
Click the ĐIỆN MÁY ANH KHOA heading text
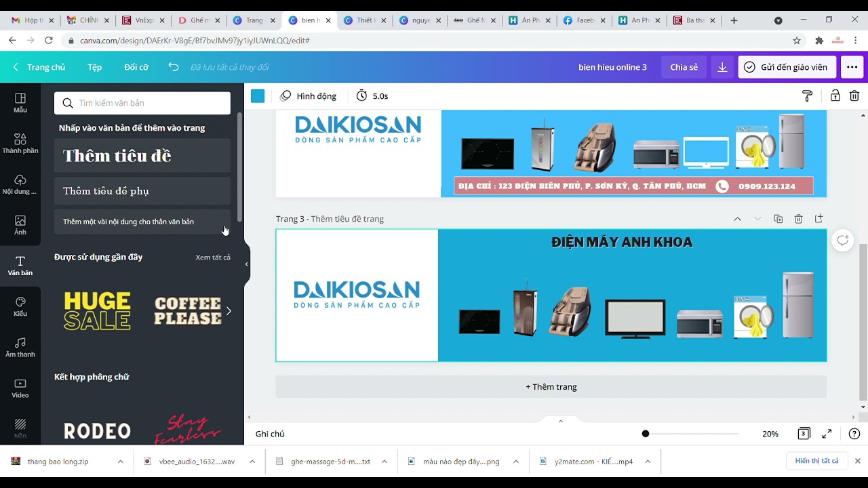(x=622, y=242)
